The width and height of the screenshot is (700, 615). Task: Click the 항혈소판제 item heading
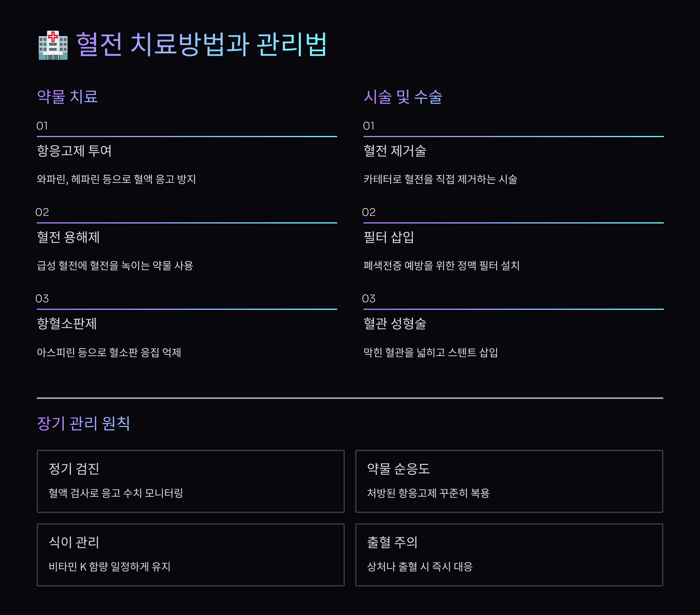(67, 324)
